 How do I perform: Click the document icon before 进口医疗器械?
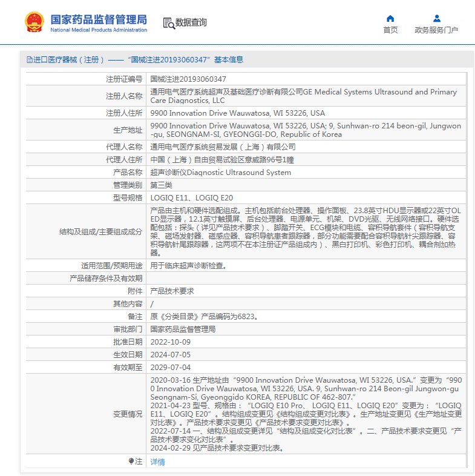click(30, 59)
